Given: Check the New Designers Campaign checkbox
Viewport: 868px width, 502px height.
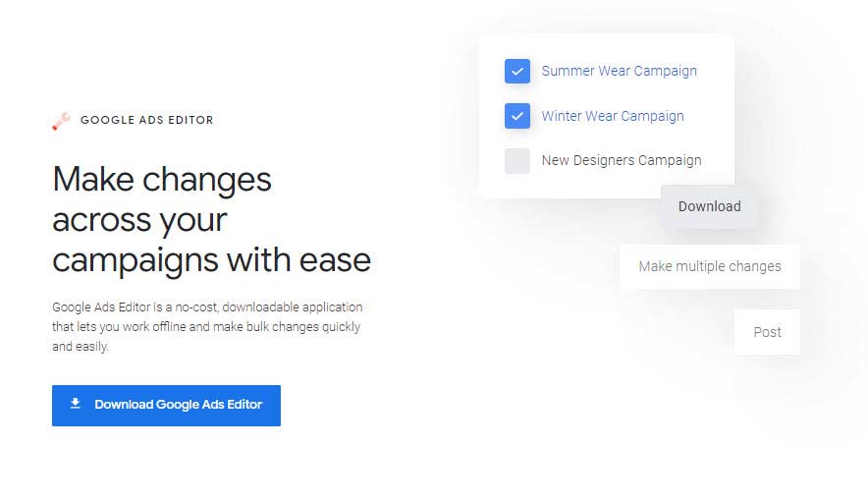Looking at the screenshot, I should 517,161.
